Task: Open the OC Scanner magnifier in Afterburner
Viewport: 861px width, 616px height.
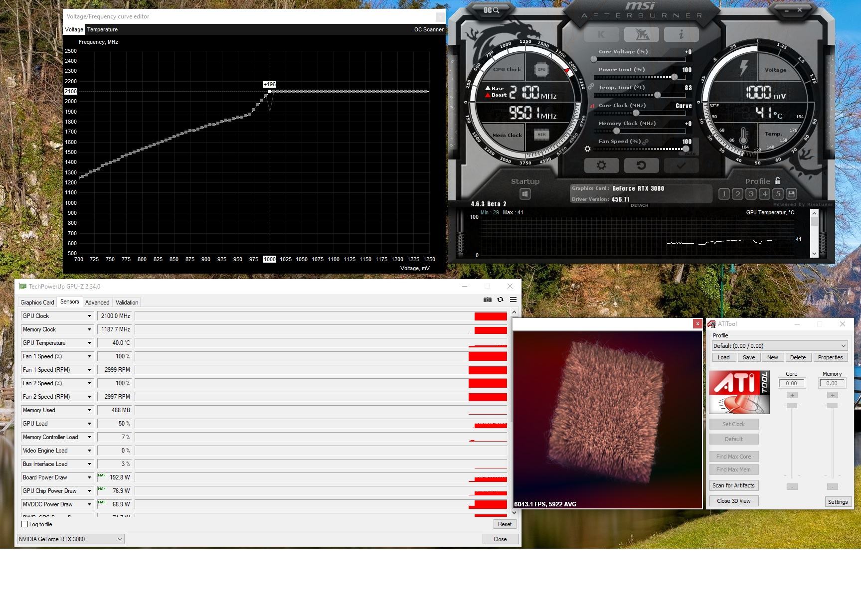Action: tap(491, 10)
